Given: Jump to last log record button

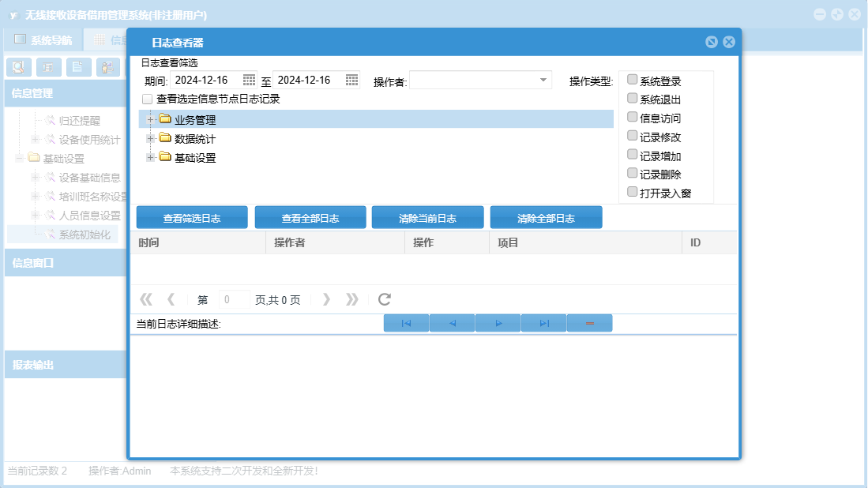Looking at the screenshot, I should (543, 323).
